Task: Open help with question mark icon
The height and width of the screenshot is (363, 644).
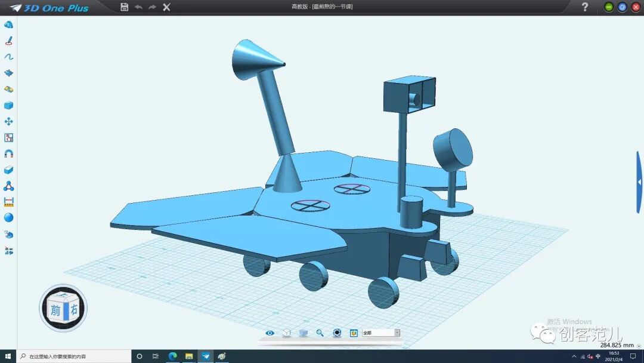Action: [x=585, y=7]
